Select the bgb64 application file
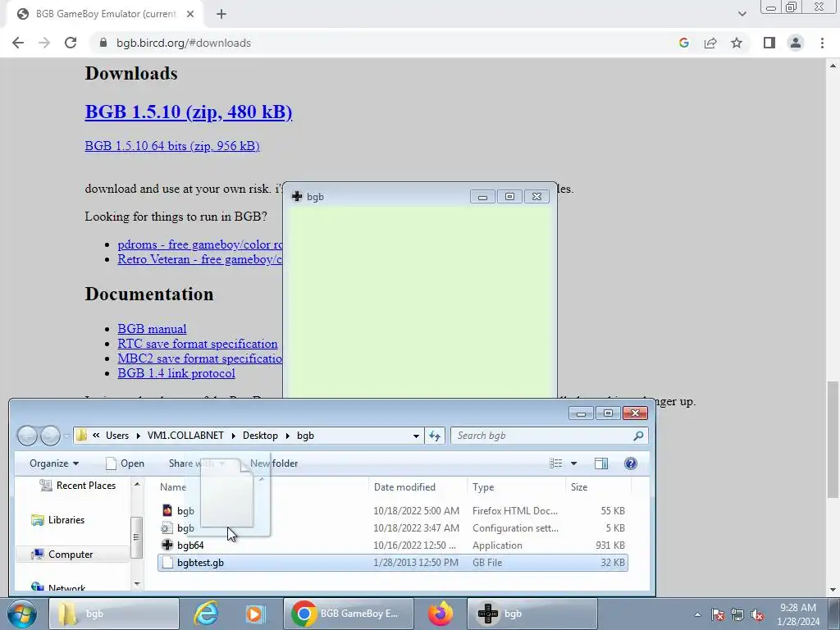This screenshot has height=630, width=840. [x=393, y=546]
